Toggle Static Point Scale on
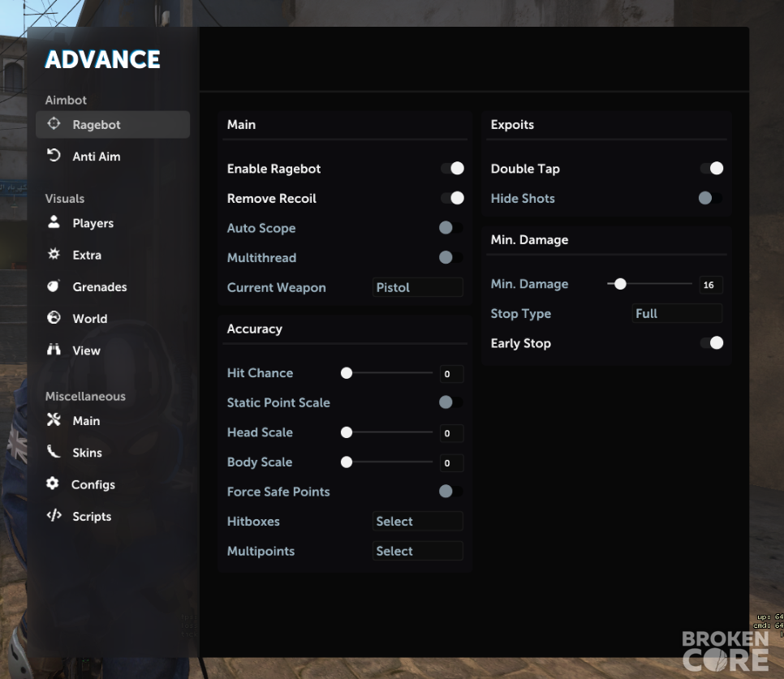This screenshot has width=784, height=679. (x=451, y=402)
